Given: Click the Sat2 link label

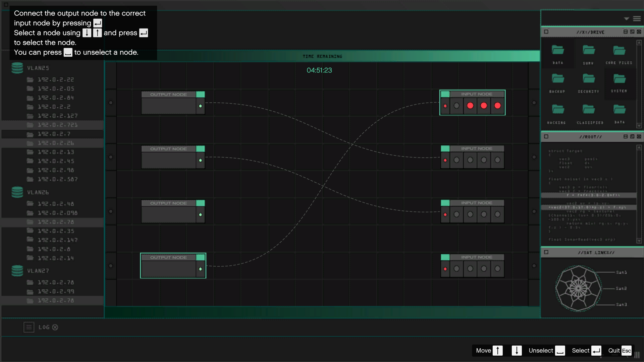Looking at the screenshot, I should pos(621,289).
